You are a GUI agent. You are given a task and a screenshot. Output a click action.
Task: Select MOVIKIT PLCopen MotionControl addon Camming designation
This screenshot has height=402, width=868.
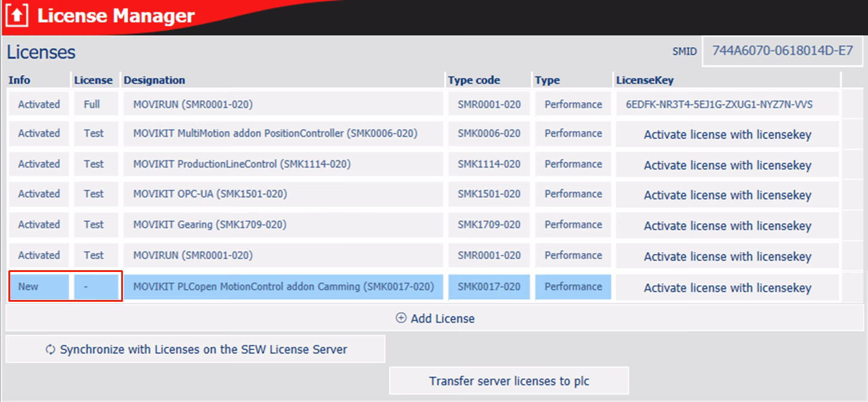(284, 286)
